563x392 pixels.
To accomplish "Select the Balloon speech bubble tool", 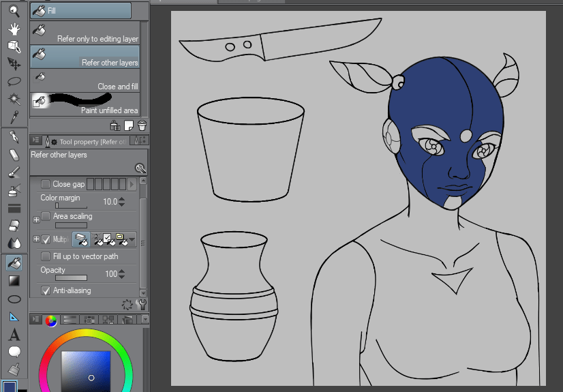I will (14, 352).
